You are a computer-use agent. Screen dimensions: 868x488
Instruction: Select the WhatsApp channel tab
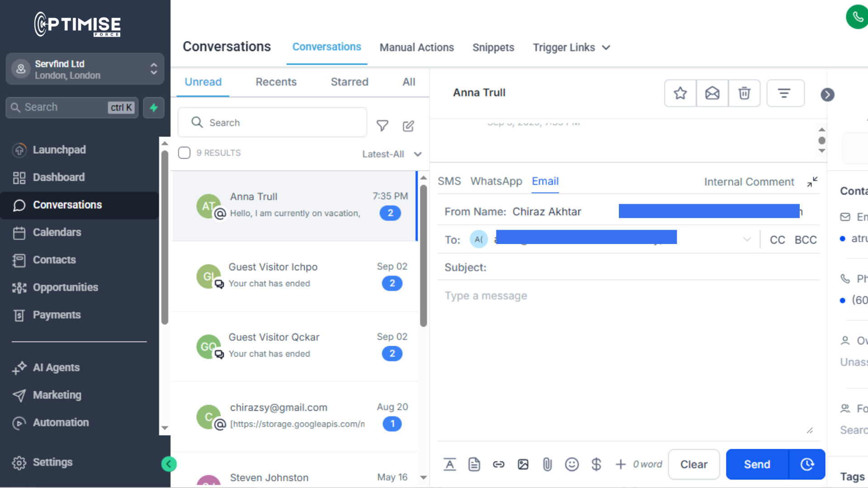point(496,181)
